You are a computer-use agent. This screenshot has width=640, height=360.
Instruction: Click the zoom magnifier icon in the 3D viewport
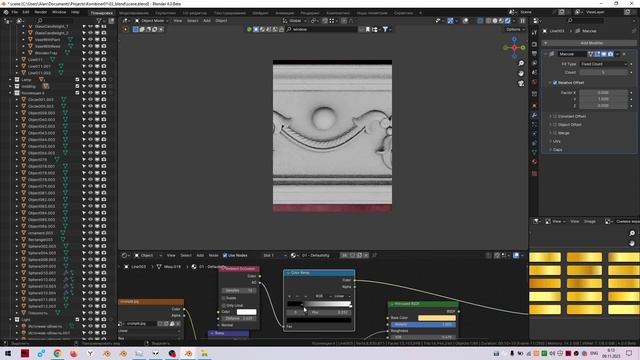click(x=521, y=63)
